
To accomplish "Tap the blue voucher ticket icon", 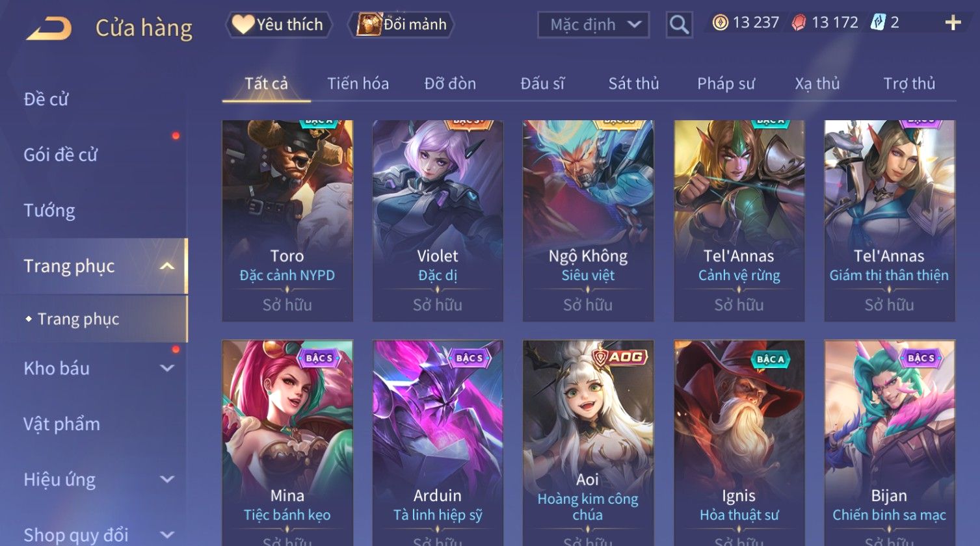I will point(878,23).
